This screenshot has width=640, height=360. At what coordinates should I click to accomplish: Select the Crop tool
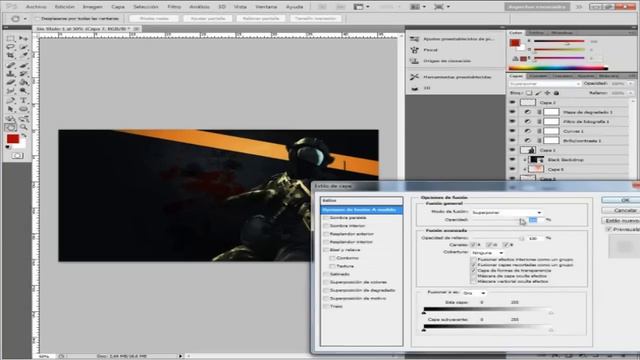[11, 56]
